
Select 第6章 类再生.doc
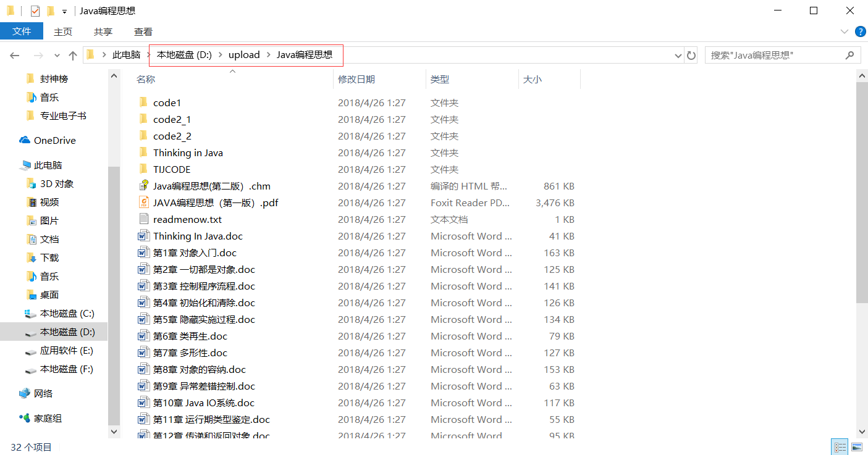(190, 336)
